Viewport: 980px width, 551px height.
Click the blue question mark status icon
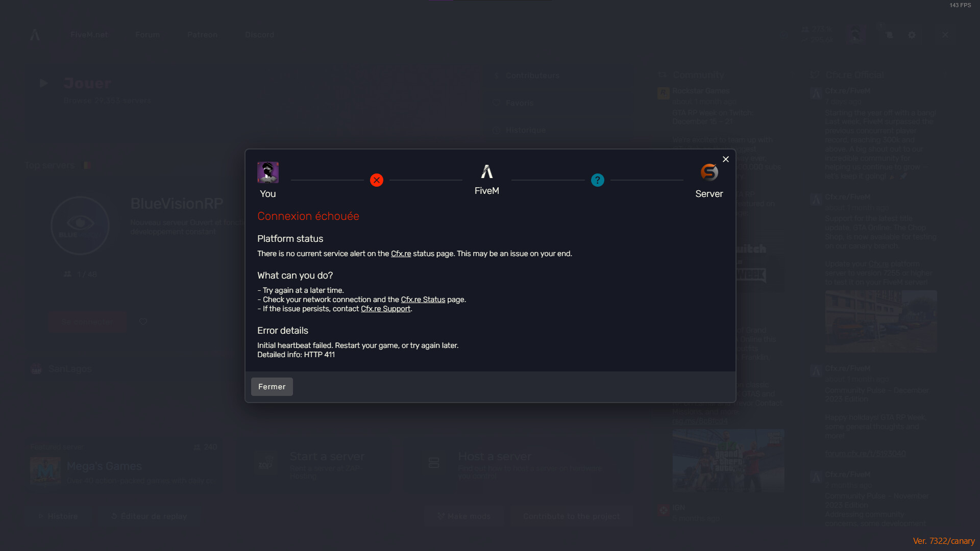tap(598, 180)
